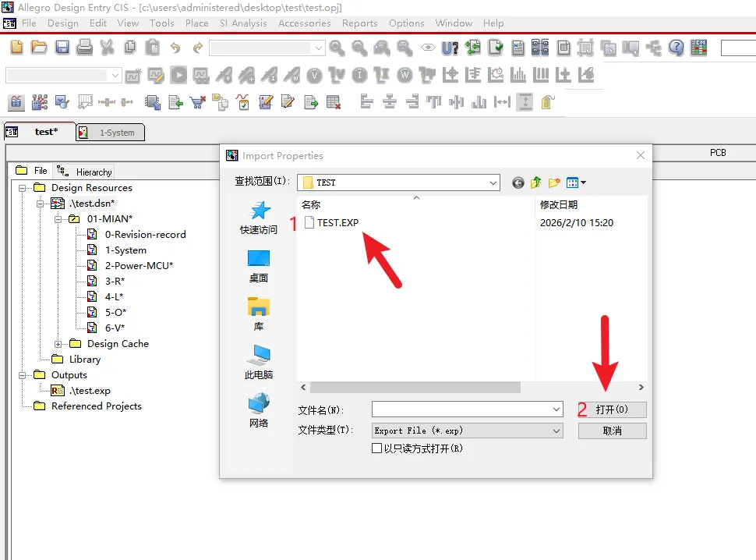Switch to Hierarchy view tab
The width and height of the screenshot is (756, 560).
coord(85,172)
